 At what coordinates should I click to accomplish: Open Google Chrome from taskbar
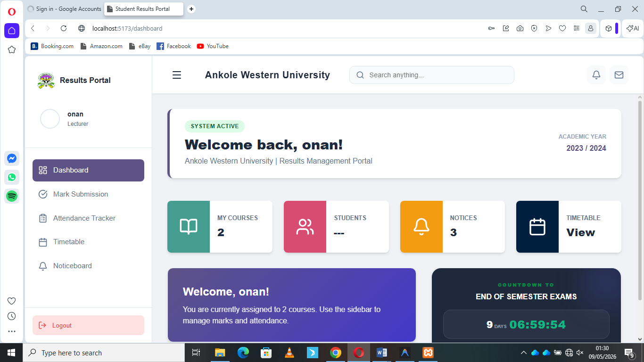(x=336, y=353)
